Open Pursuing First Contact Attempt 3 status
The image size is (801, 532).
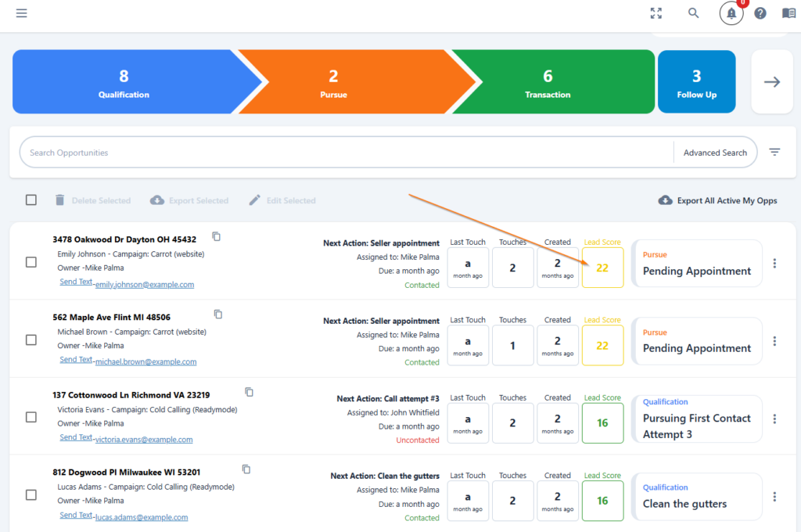[x=697, y=419]
